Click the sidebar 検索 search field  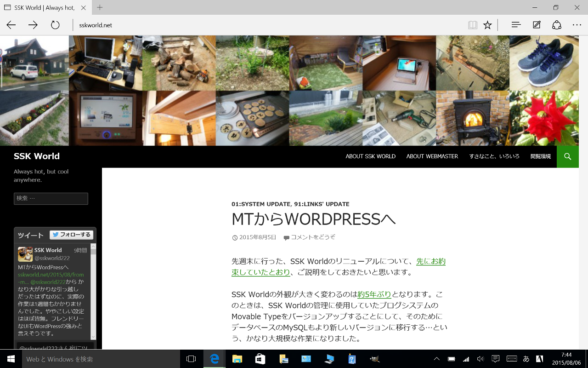51,198
